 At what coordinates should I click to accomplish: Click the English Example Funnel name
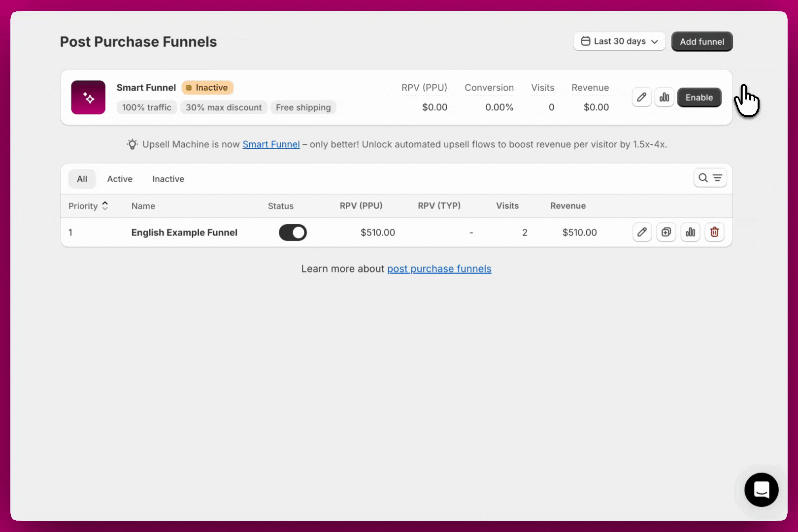(184, 233)
